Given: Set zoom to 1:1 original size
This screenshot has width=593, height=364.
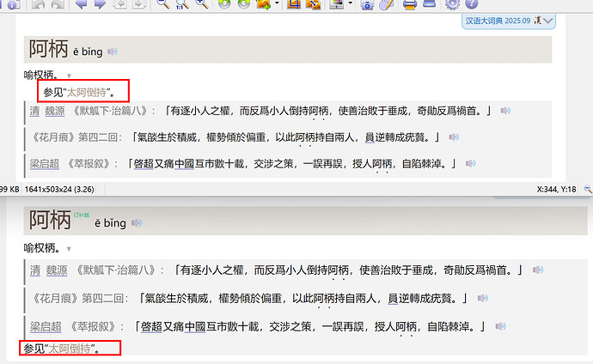Looking at the screenshot, I should pos(182,4).
